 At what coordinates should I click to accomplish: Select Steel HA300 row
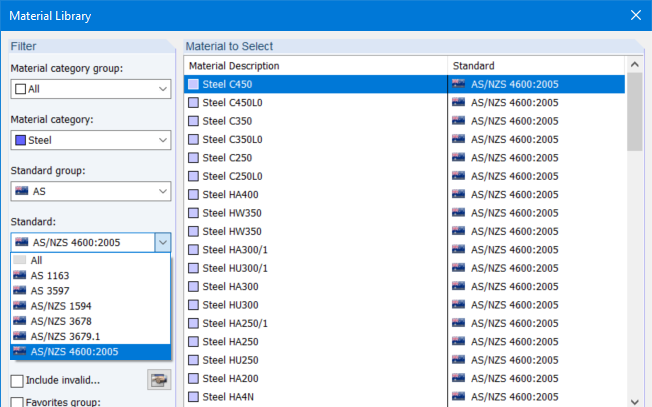coord(404,286)
